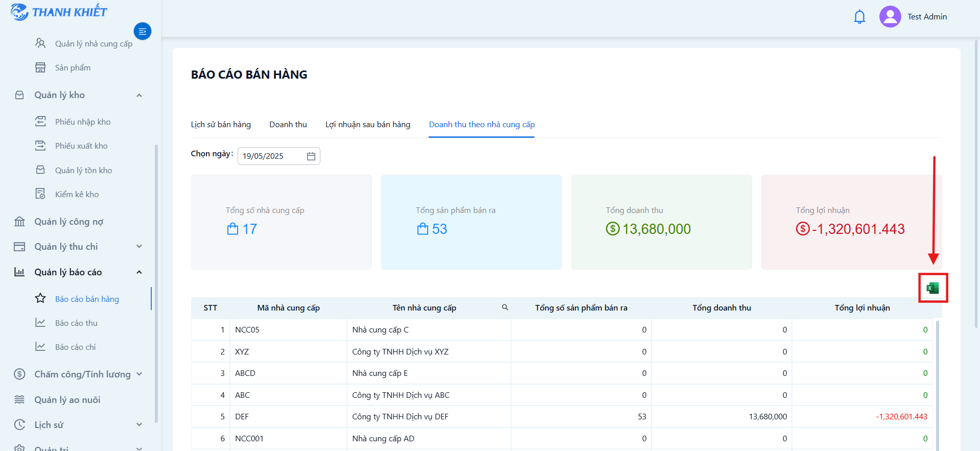Click the chart icon beside Báo cáo chi

pos(40,347)
